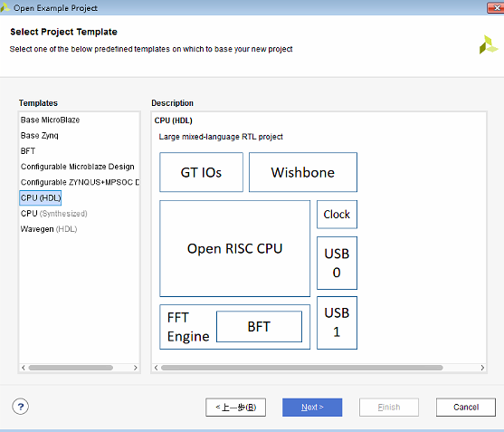
Task: Select the Base MicroBlaze template
Action: click(x=50, y=120)
